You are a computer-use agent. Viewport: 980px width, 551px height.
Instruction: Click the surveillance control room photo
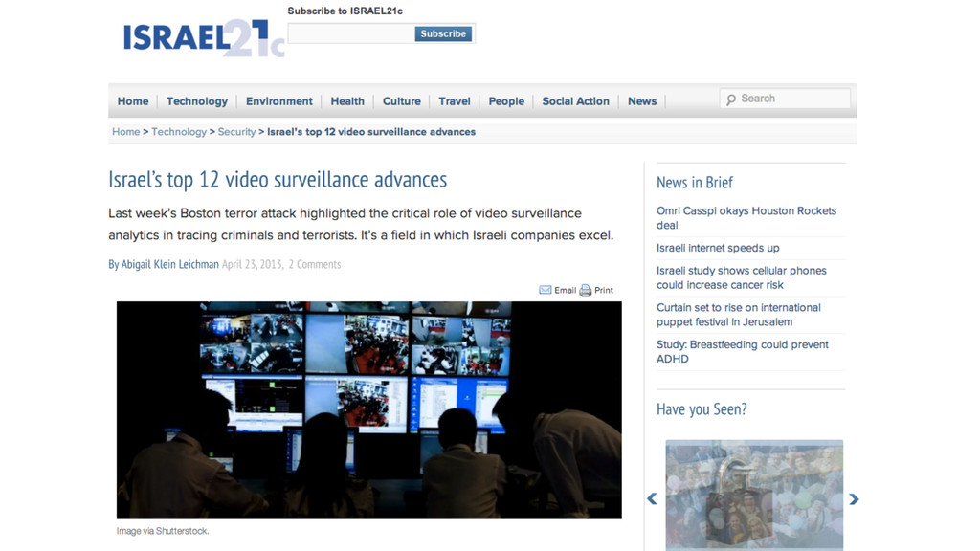click(x=368, y=409)
